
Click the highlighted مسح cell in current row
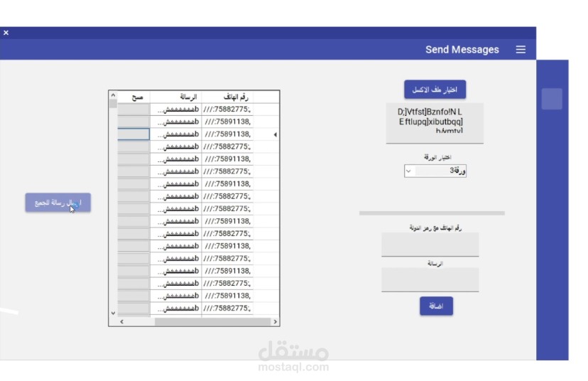[134, 134]
